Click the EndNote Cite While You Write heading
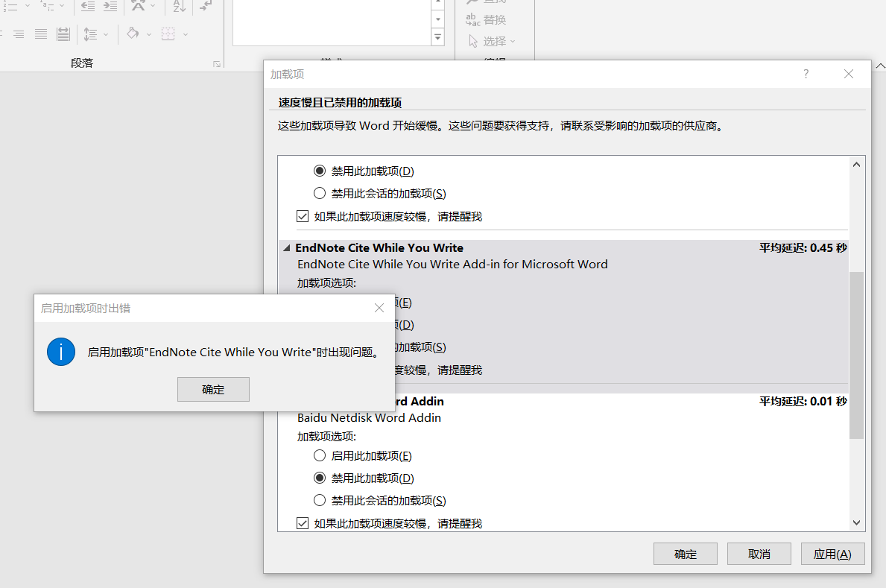 pos(379,247)
